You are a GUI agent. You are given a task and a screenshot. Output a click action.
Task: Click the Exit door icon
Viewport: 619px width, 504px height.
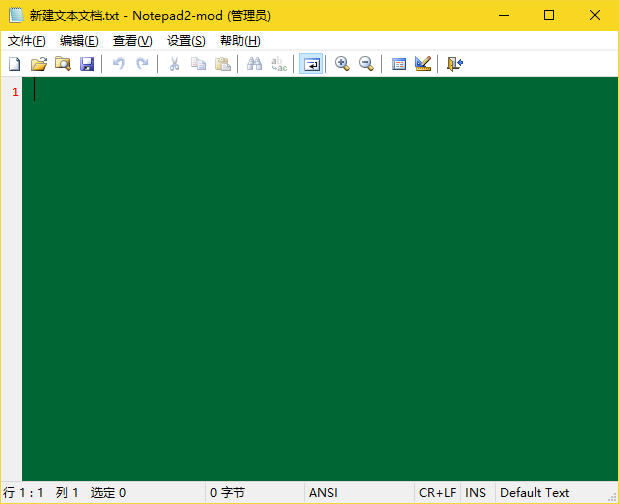point(454,64)
